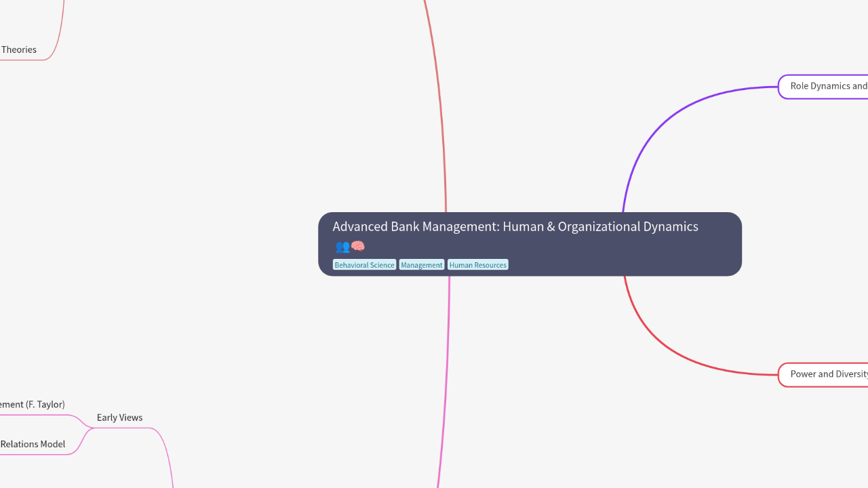Viewport: 868px width, 488px height.
Task: Select the Management tag
Action: (421, 265)
